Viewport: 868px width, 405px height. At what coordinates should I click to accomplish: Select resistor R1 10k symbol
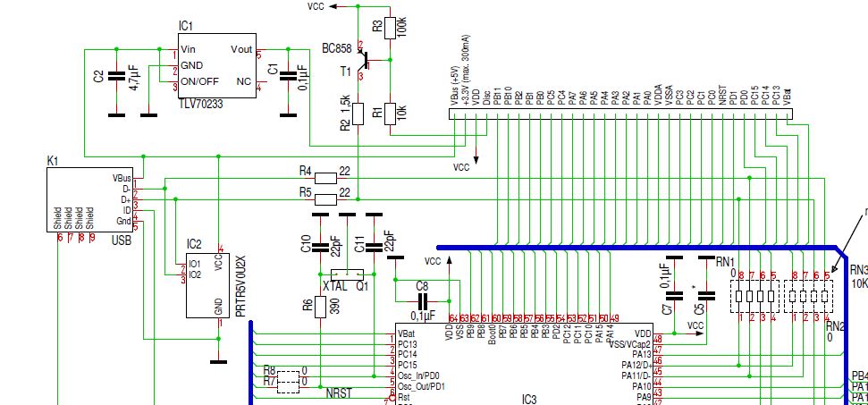[x=390, y=114]
